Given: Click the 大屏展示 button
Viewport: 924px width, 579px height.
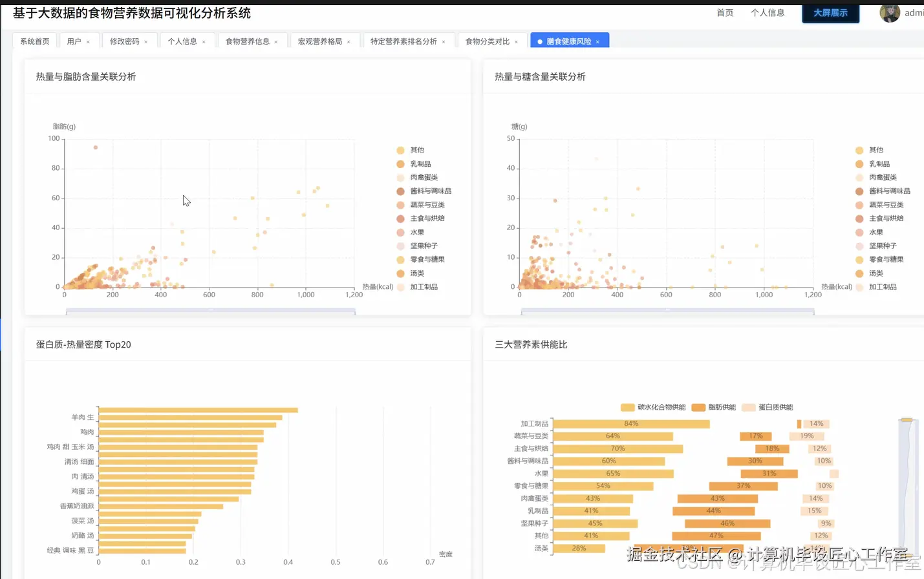Looking at the screenshot, I should pyautogui.click(x=831, y=13).
